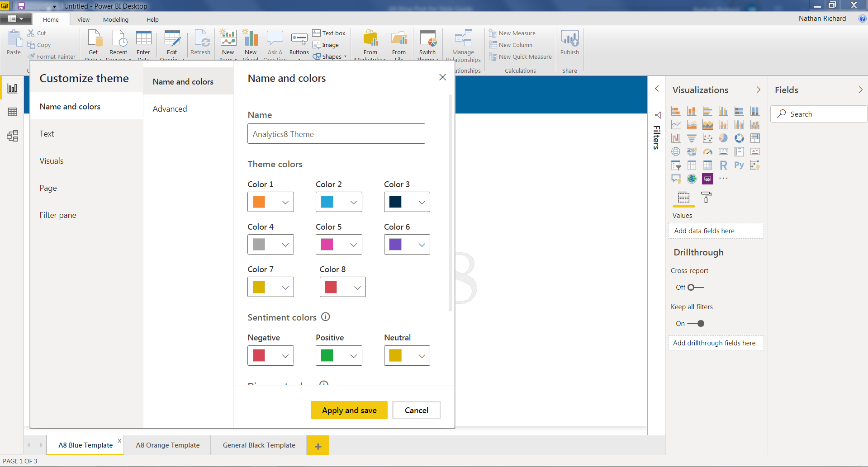Toggle Cross-report drillthrough switch
Image resolution: width=868 pixels, height=467 pixels.
point(695,288)
